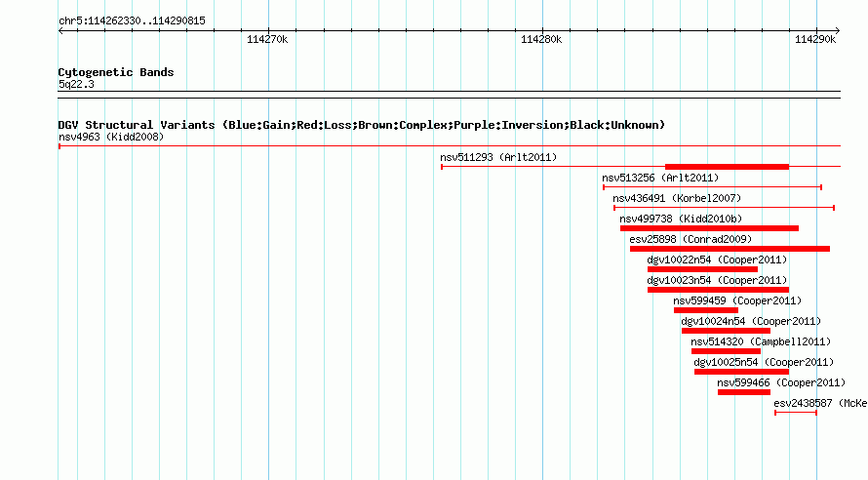Select esv25898 (Conrad2009) label

pos(690,239)
